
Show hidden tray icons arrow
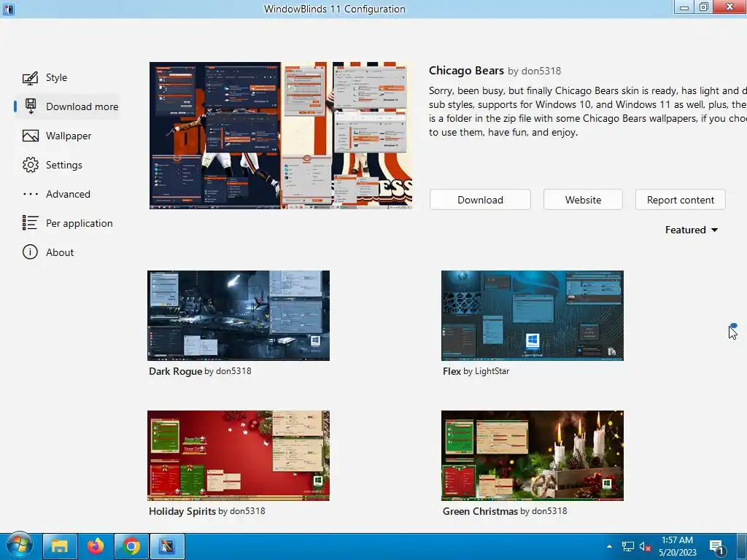pyautogui.click(x=609, y=546)
